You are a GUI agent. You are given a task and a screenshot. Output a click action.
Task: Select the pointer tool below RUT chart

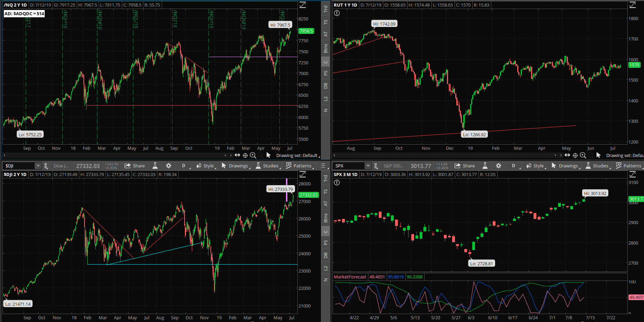(598, 155)
